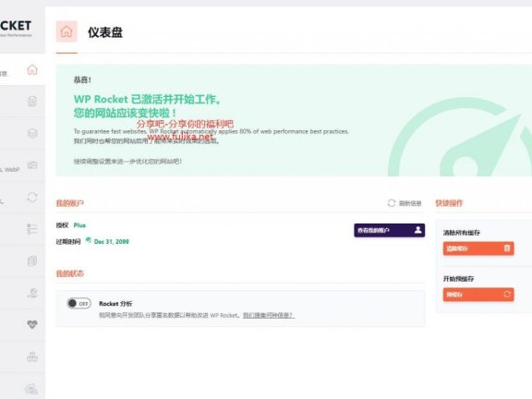532x399 pixels.
Task: Click the purple view my account button
Action: tap(389, 230)
